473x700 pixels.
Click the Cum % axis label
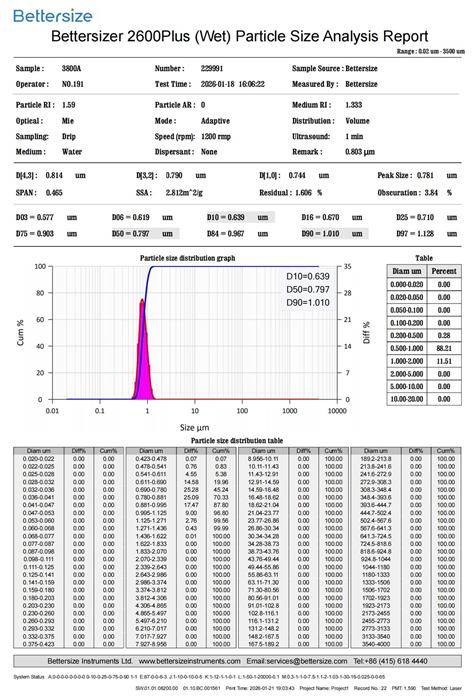(20, 333)
